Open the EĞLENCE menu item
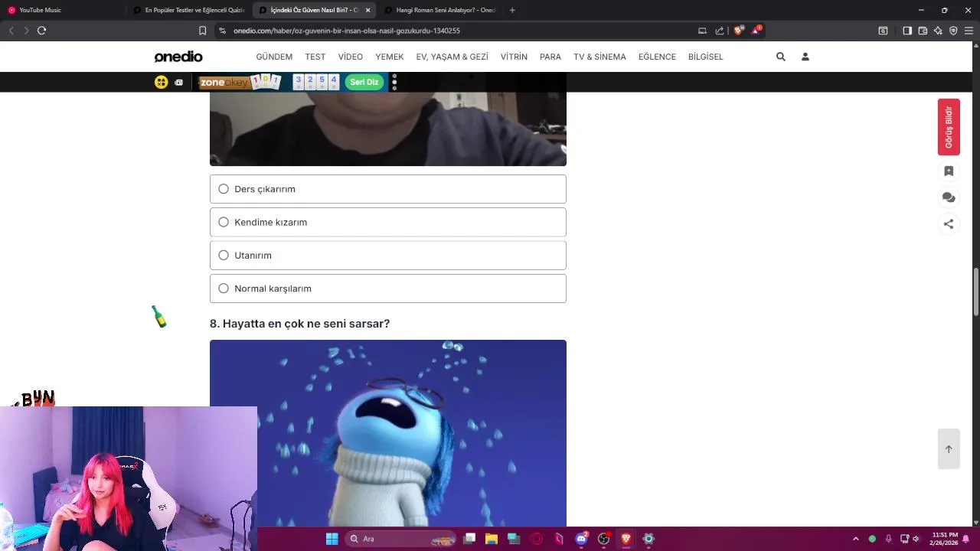 coord(657,57)
